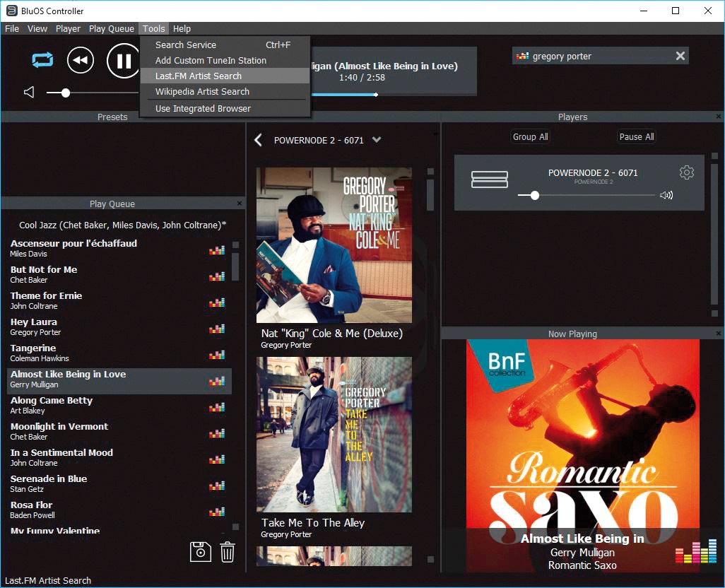Adjust POWERNODE 2 player volume slider
The width and height of the screenshot is (725, 588).
pyautogui.click(x=535, y=196)
